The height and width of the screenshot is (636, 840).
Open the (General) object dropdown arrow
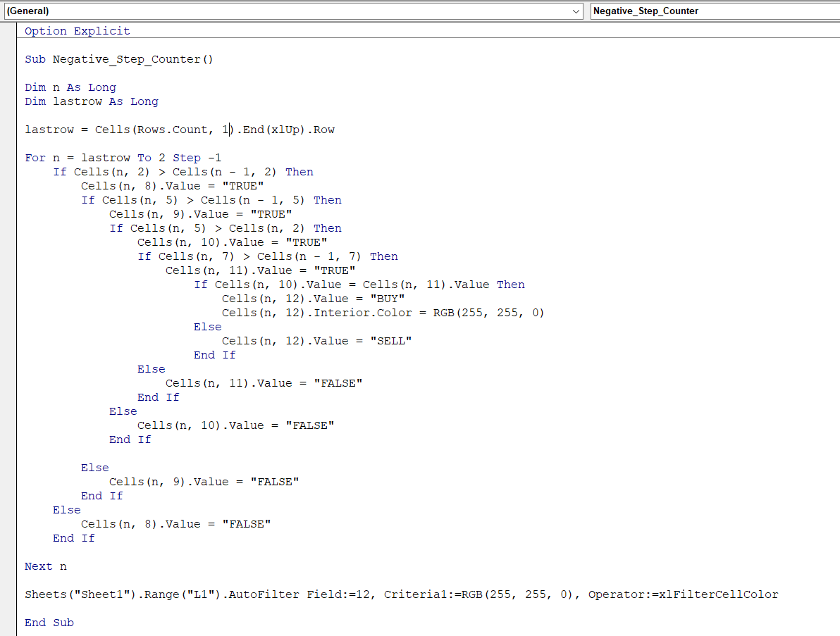point(576,11)
